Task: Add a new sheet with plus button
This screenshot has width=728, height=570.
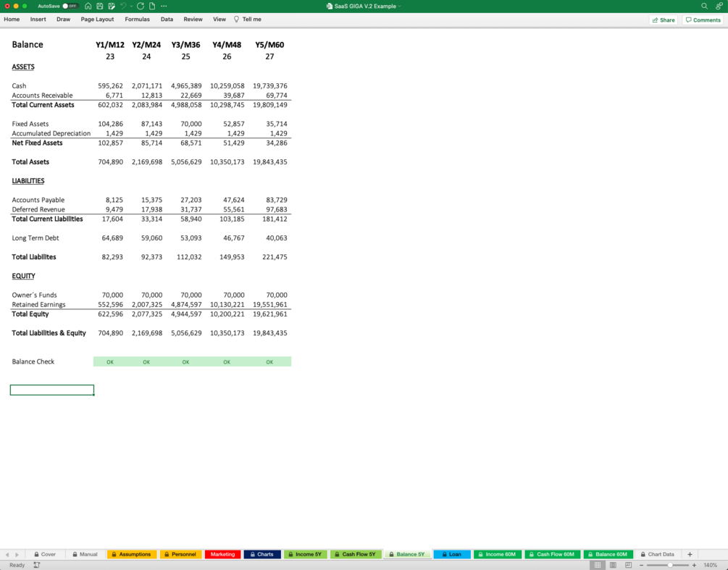Action: (x=690, y=554)
